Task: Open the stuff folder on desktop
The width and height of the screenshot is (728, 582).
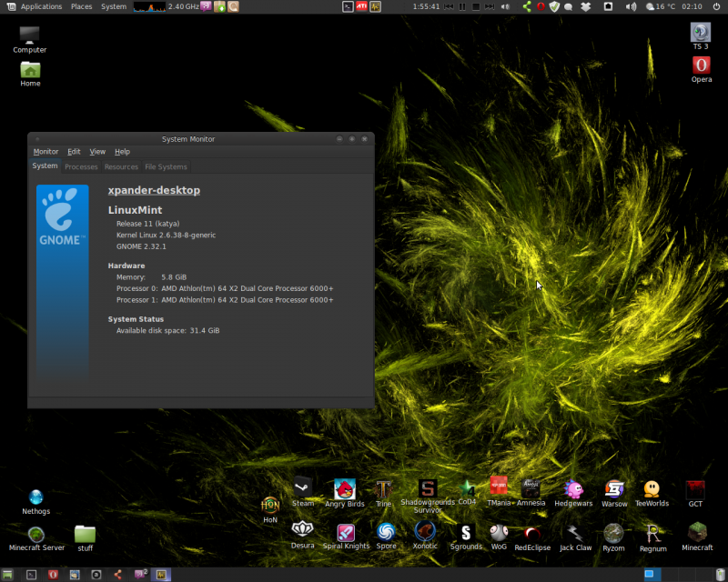Action: [x=85, y=538]
